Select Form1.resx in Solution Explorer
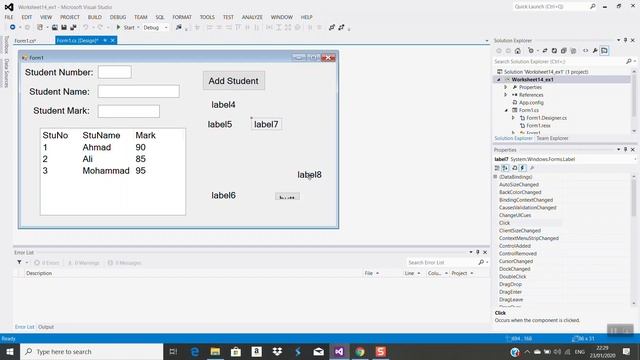Viewport: 640px width, 360px height. point(538,126)
